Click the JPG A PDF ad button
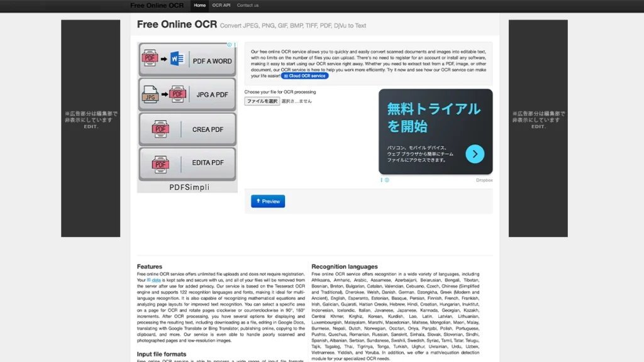Viewport: 644px width, 362px height. coord(187,94)
